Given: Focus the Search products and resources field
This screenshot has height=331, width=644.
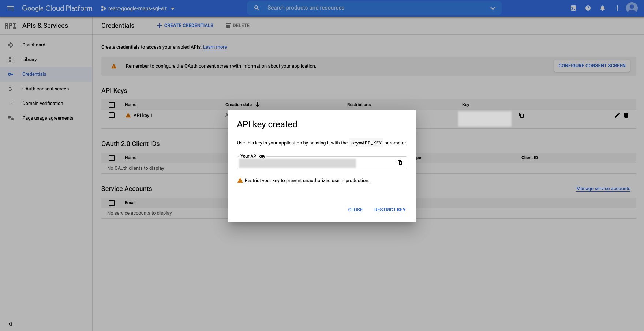Looking at the screenshot, I should (x=374, y=8).
